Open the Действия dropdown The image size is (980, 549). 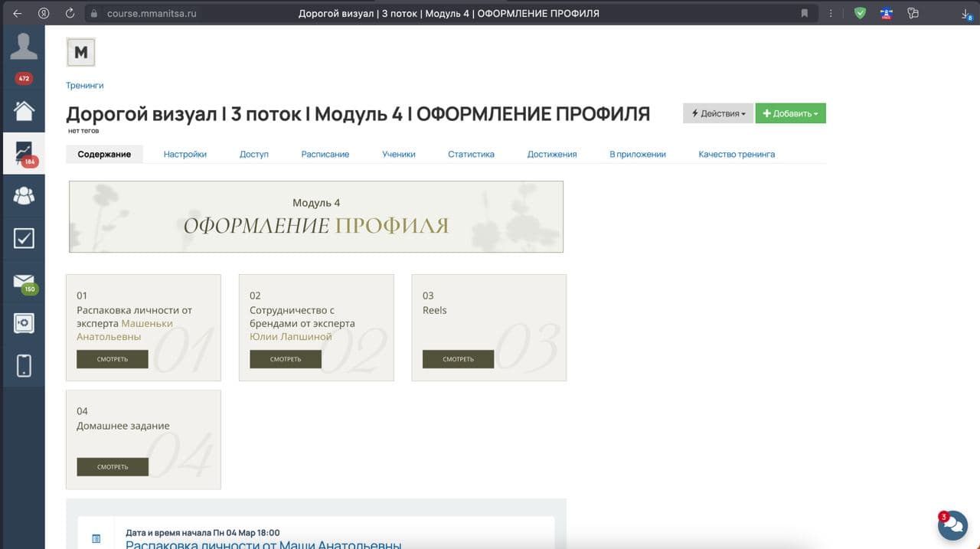click(718, 113)
